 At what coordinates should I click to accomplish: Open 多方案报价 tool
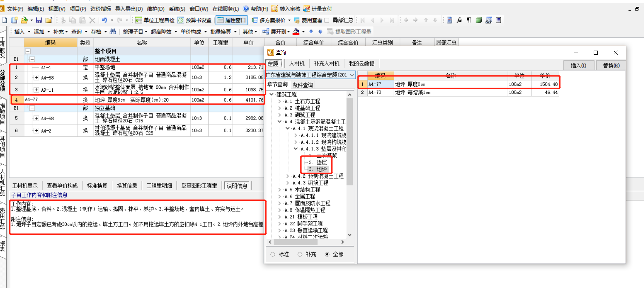click(x=269, y=20)
